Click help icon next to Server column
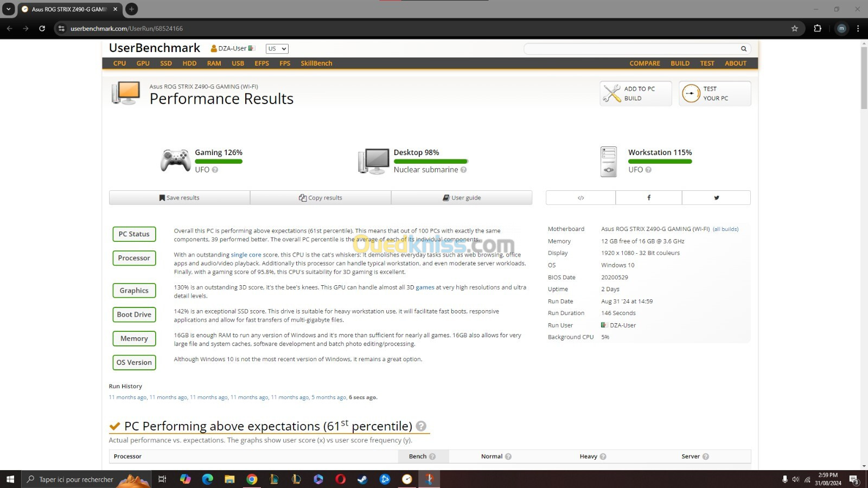This screenshot has height=488, width=868. pos(706,457)
